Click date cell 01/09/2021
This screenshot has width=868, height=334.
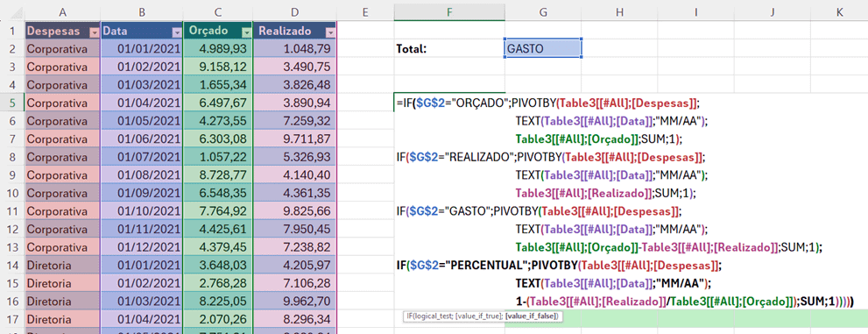click(142, 193)
